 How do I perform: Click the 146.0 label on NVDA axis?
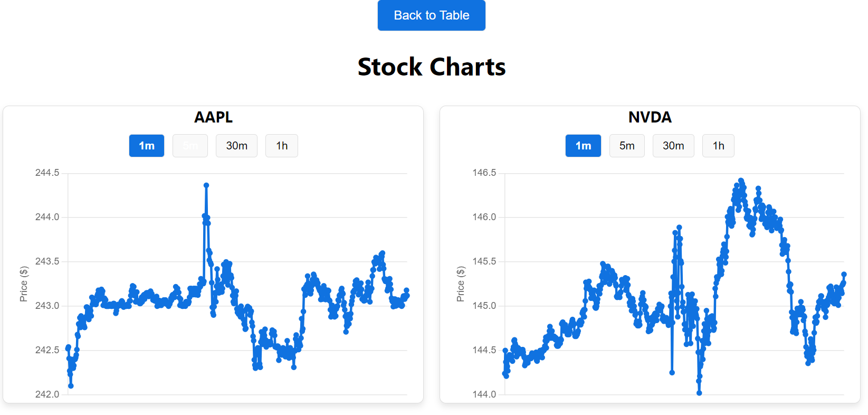click(x=484, y=217)
